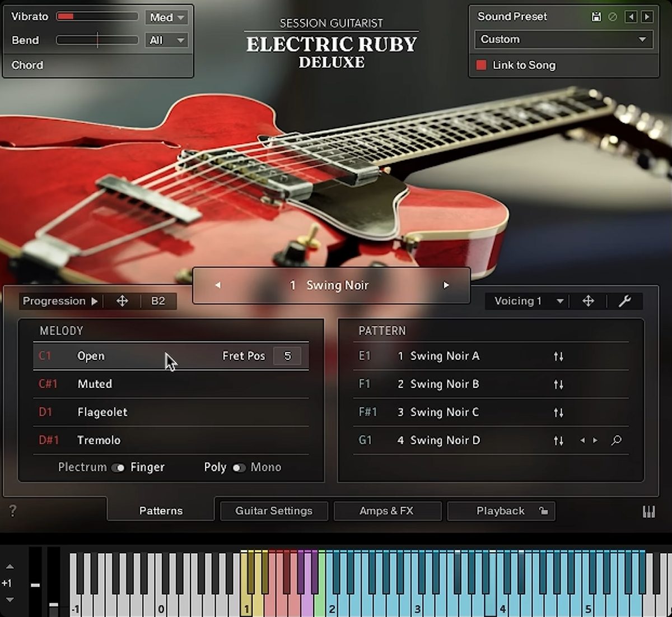Click the Finger label
The image size is (672, 617).
click(x=147, y=467)
